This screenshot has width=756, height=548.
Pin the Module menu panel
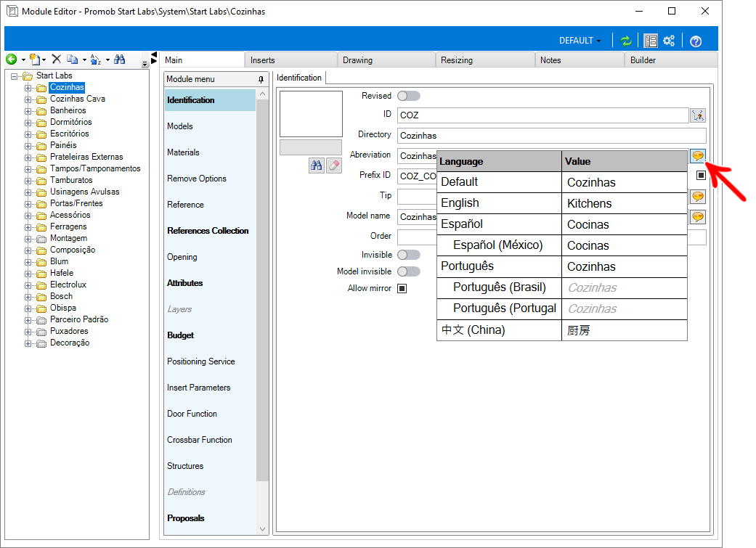pyautogui.click(x=261, y=79)
